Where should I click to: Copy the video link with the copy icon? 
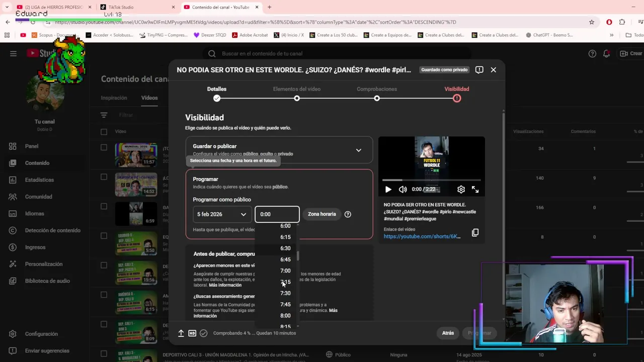click(475, 232)
